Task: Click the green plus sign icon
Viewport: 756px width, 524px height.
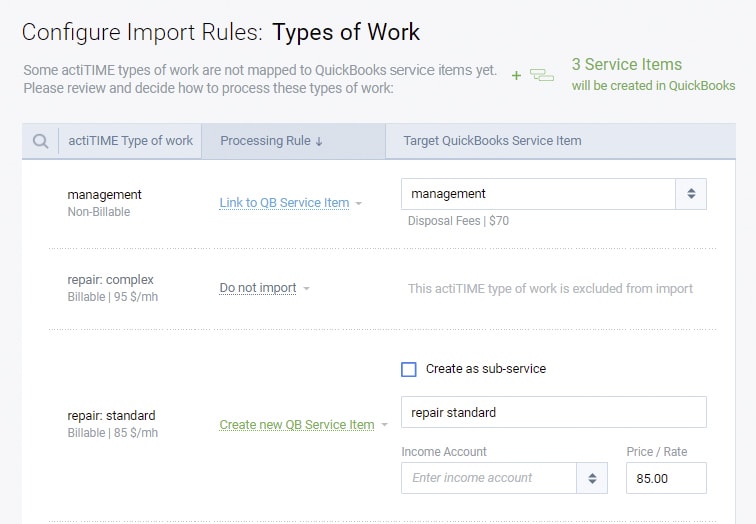Action: click(x=516, y=76)
